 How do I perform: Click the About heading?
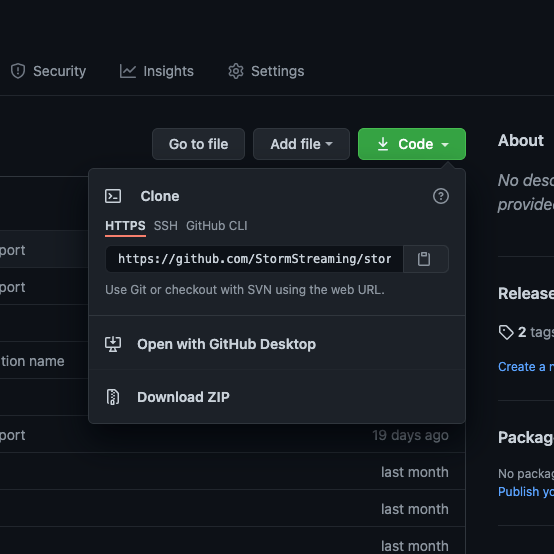(520, 140)
